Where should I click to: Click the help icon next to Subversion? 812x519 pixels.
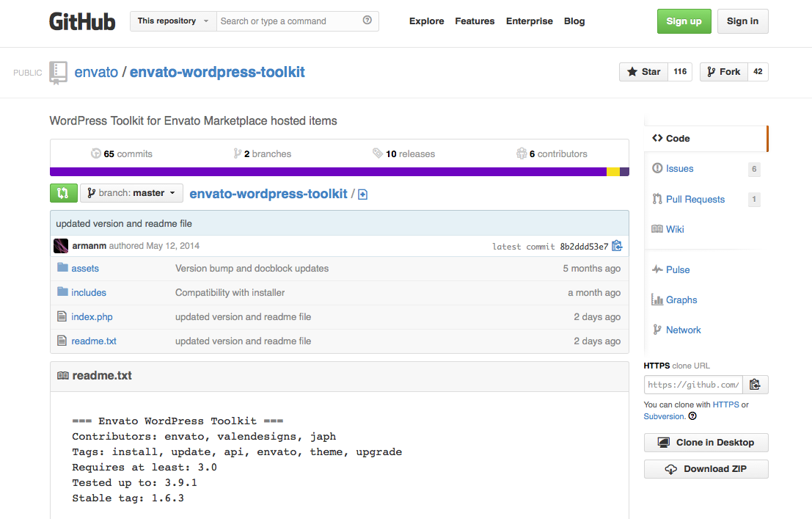pos(692,415)
